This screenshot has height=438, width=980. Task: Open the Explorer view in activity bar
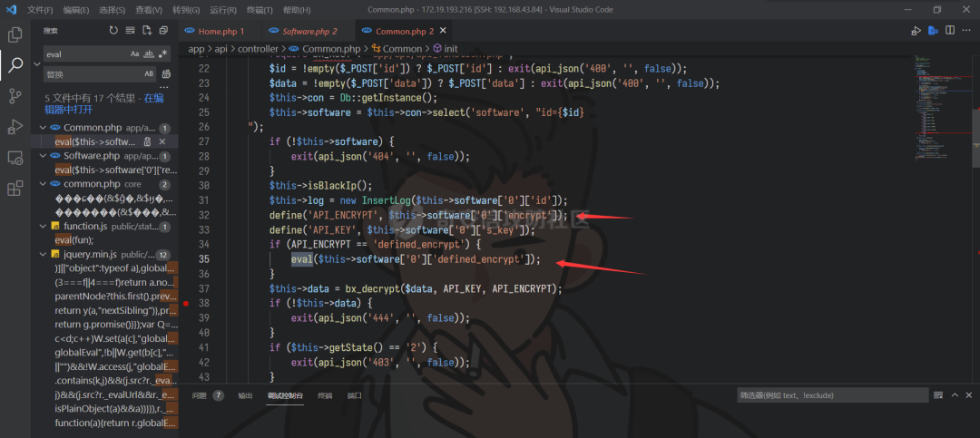tap(15, 34)
